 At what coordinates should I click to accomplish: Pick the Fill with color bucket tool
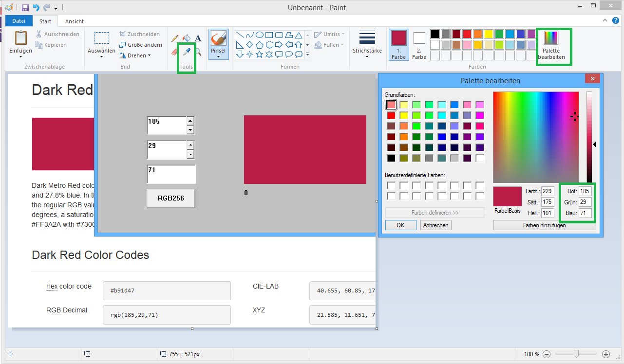coord(186,38)
